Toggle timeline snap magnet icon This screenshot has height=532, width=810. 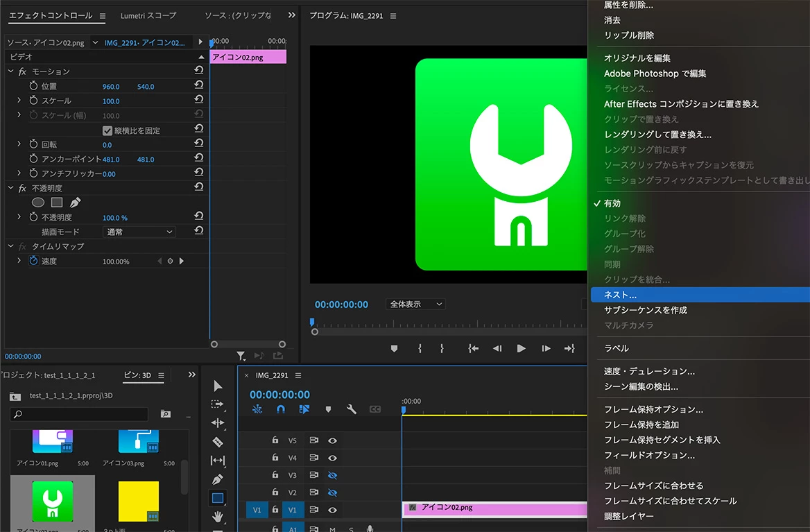click(280, 409)
